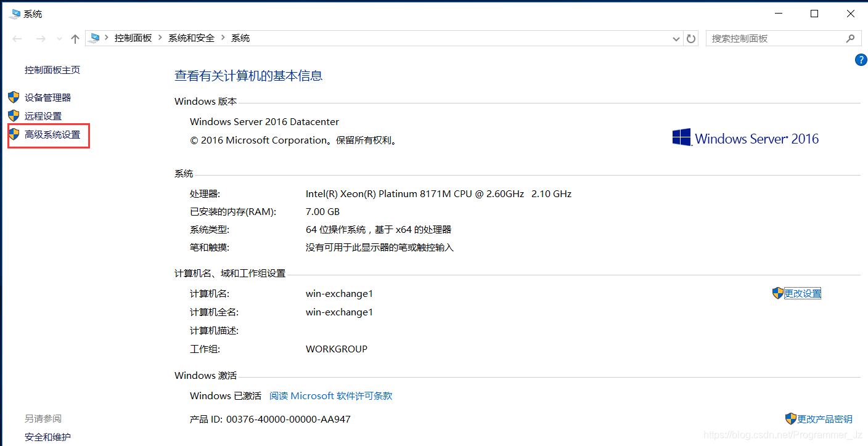Click the search magnifier icon
868x446 pixels.
tap(850, 38)
